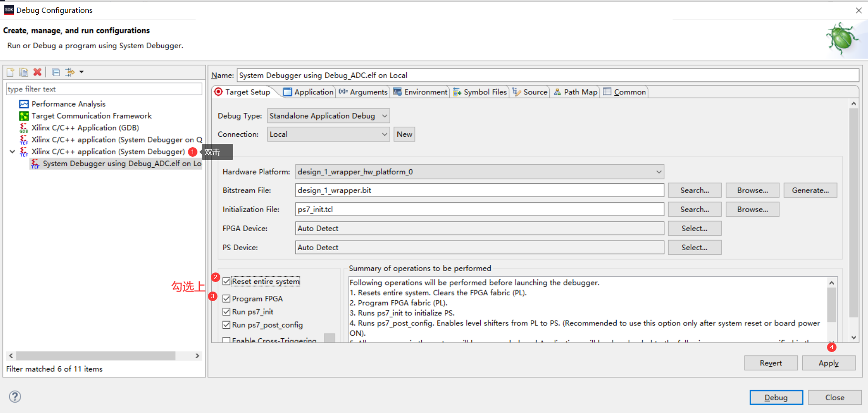
Task: Click icon of System Debugger on QEMU entry
Action: pos(24,140)
